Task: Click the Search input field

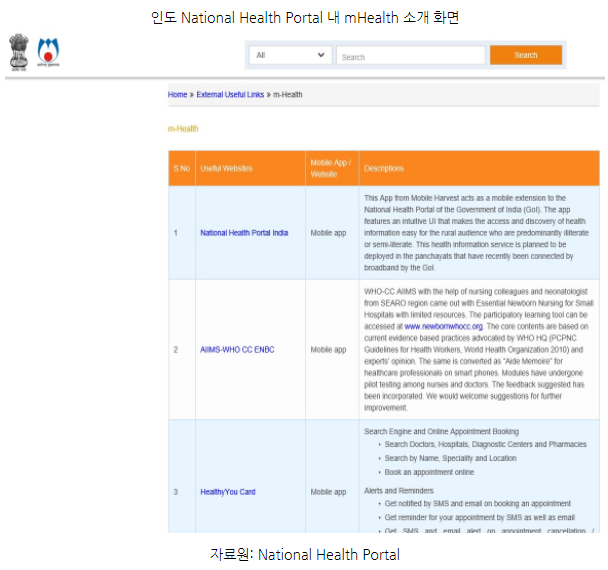Action: [x=411, y=55]
